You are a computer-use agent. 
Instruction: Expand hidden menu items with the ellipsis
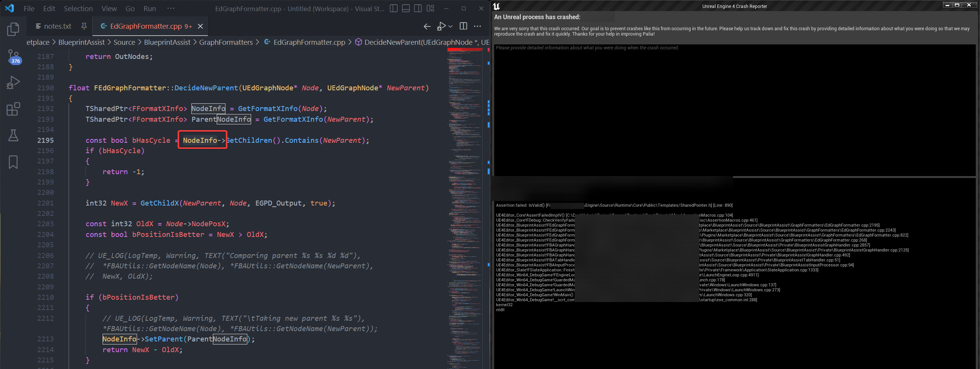pyautogui.click(x=171, y=8)
